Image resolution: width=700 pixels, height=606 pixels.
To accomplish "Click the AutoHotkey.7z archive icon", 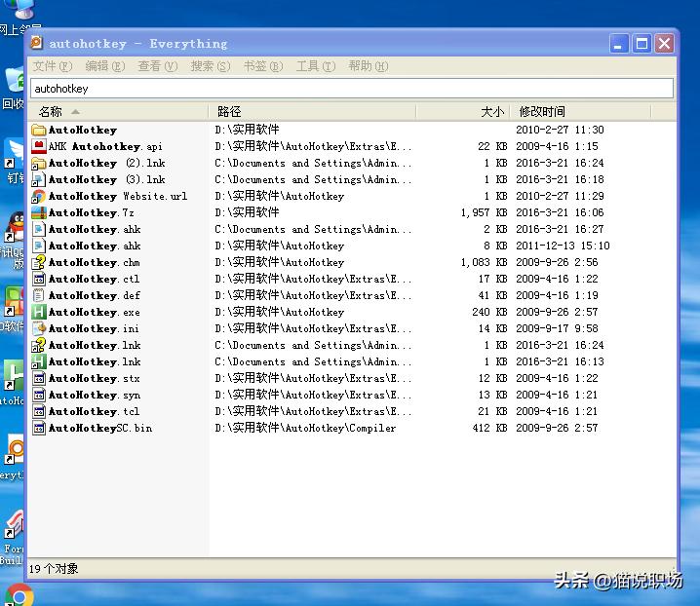I will (x=39, y=212).
